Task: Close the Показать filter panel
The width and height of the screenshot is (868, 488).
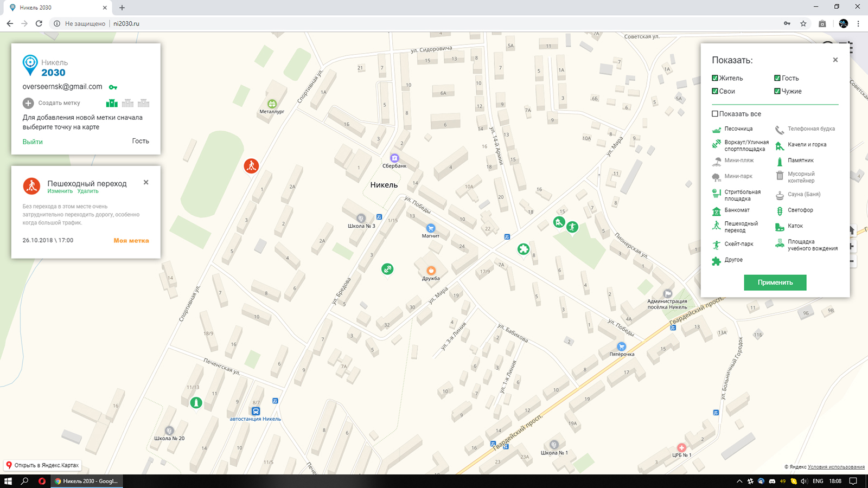Action: pos(835,60)
